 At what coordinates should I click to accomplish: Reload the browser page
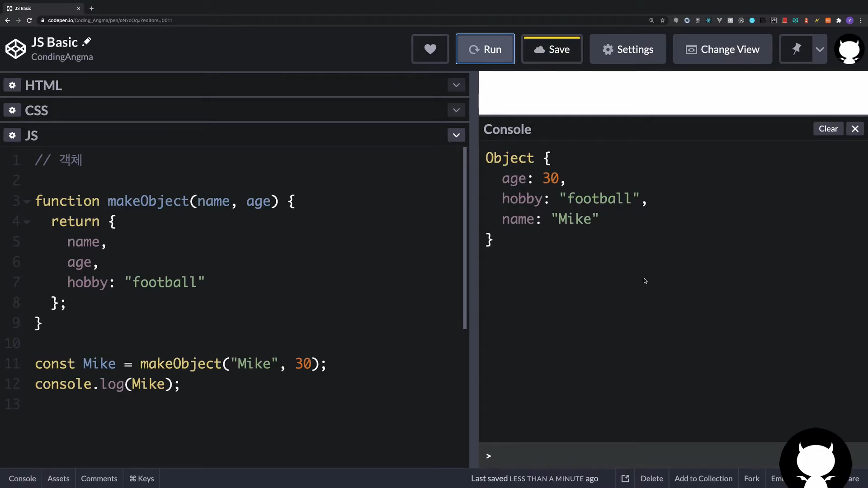pos(29,20)
